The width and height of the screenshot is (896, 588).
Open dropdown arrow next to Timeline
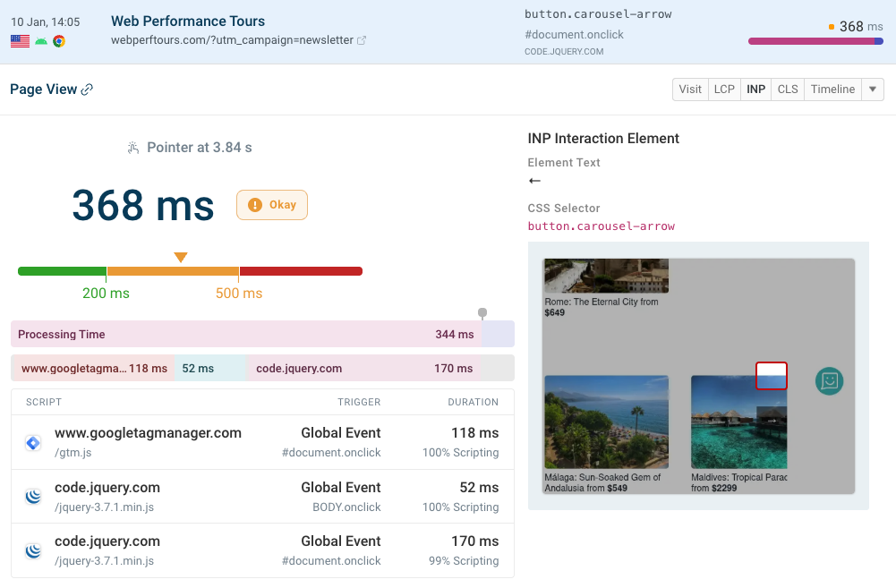873,89
